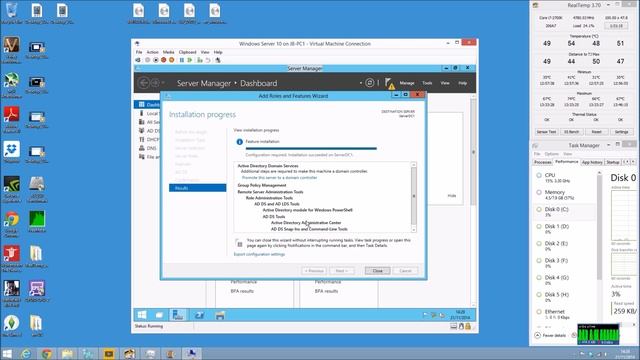
Task: Open File menu in VM Connection window
Action: pos(139,52)
